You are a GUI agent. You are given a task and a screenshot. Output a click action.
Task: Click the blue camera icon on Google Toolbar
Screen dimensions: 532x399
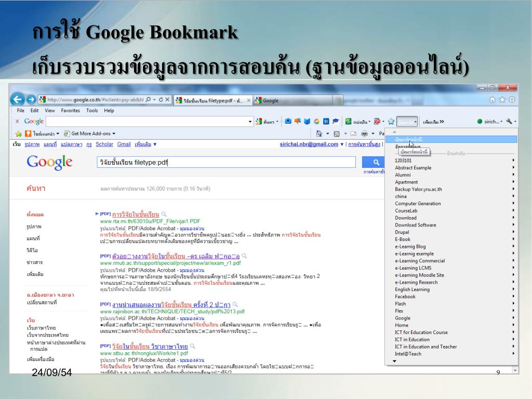coord(288,121)
